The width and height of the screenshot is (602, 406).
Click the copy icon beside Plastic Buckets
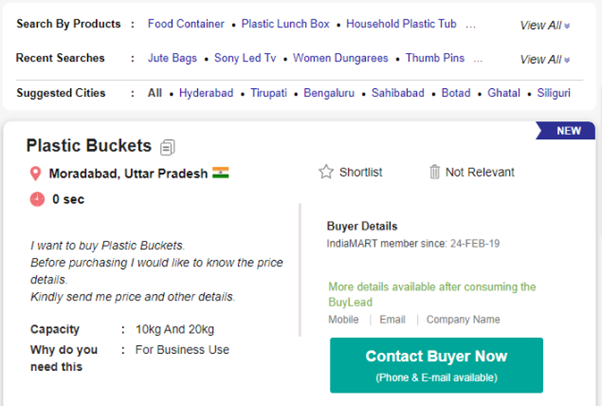[168, 148]
